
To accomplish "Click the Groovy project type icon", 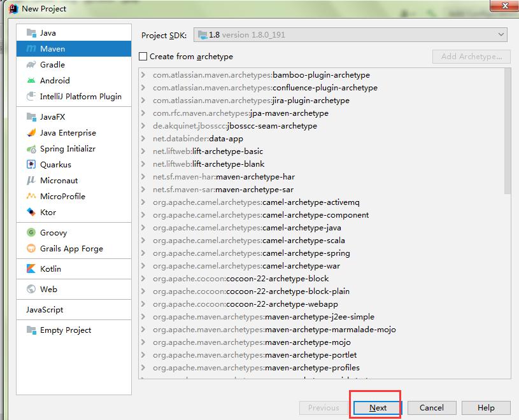I will tap(31, 233).
